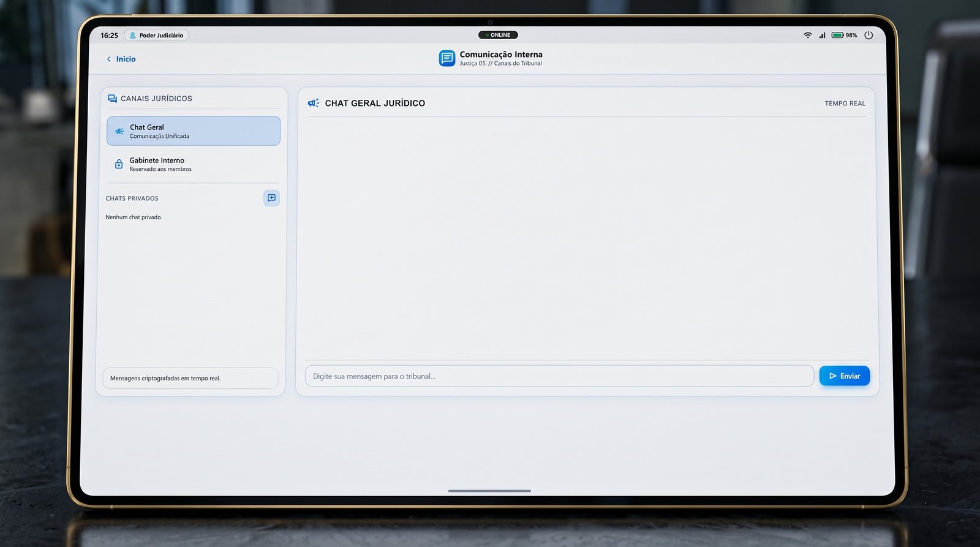
Task: Click the encrypted messages notice
Action: (190, 378)
